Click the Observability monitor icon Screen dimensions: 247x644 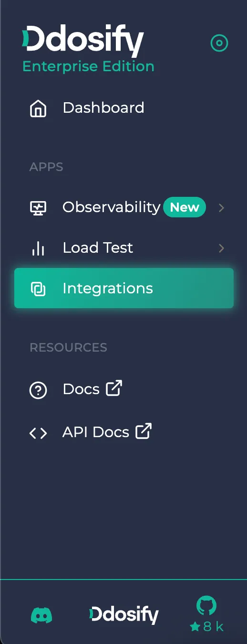click(38, 208)
